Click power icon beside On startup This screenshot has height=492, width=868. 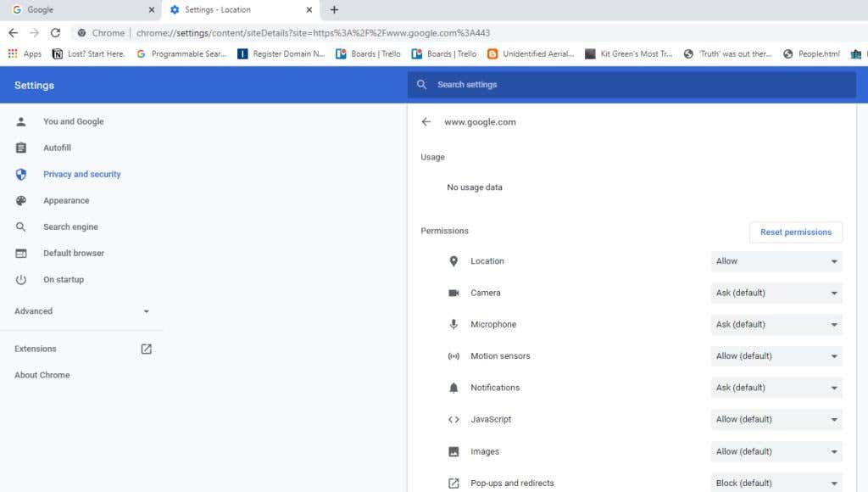[21, 280]
